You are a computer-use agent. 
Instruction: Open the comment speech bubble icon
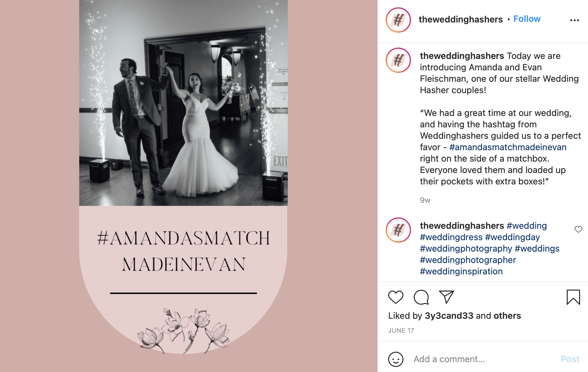pyautogui.click(x=421, y=297)
